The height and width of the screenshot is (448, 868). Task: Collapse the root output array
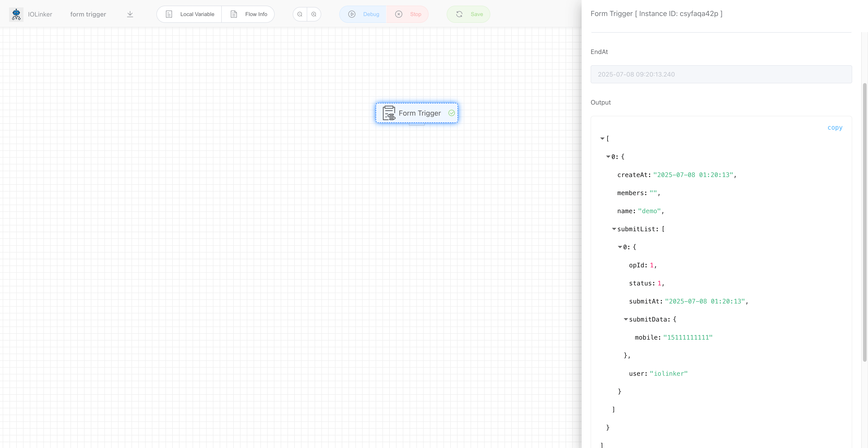(x=602, y=139)
